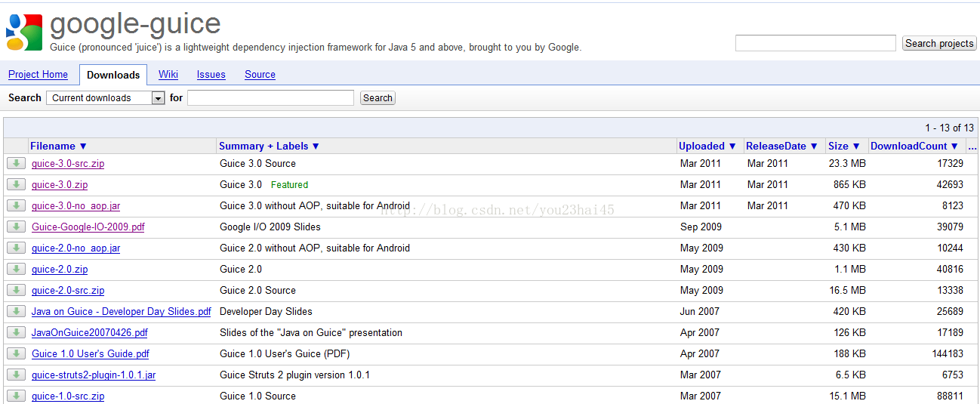The height and width of the screenshot is (404, 980).
Task: Open the guice-3.0-no_aop.jar link
Action: coord(76,205)
